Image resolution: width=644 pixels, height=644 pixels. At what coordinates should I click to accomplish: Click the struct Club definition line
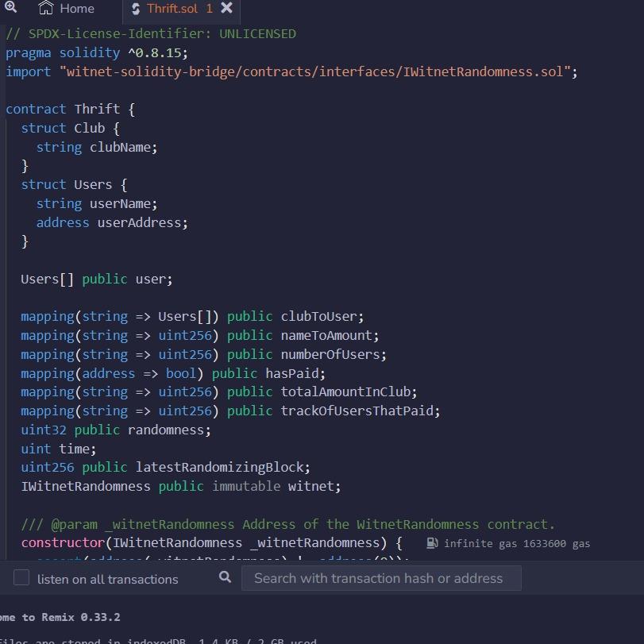[x=70, y=128]
